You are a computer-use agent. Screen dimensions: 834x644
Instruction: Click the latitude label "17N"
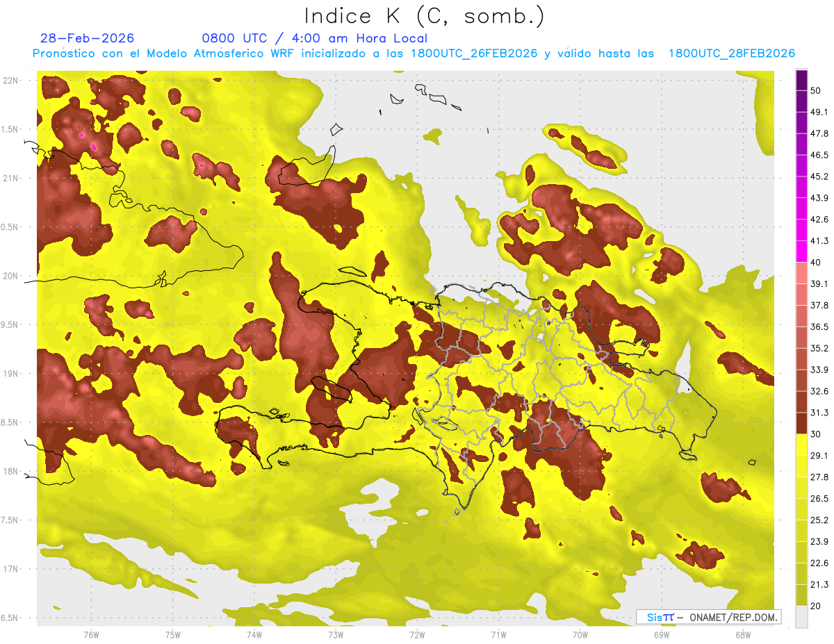[x=12, y=569]
